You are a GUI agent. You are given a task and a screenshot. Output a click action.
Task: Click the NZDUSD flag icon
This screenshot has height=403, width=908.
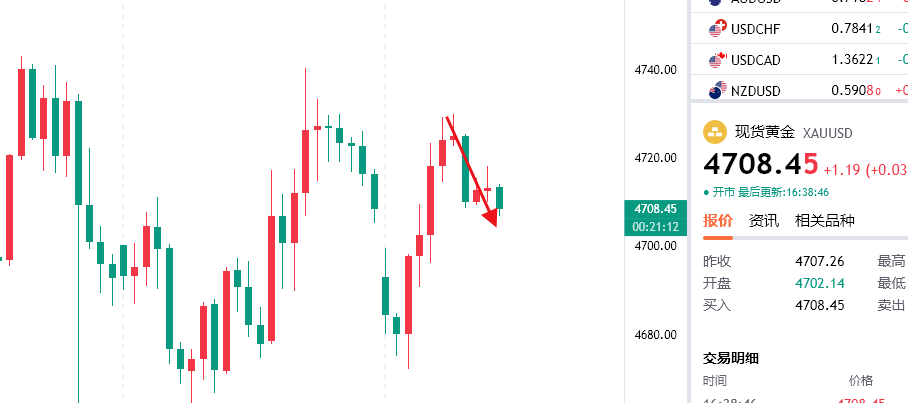pyautogui.click(x=716, y=91)
